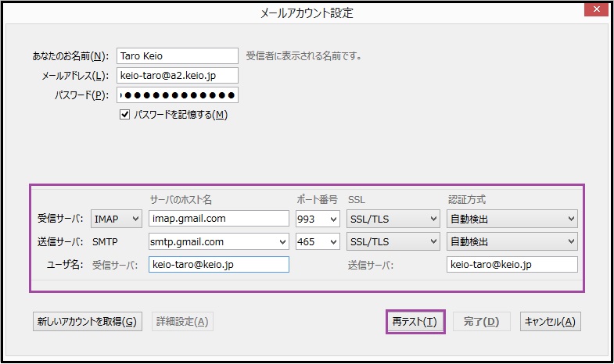Screen dimensions: 614x364
Task: Open the incoming port 993 dropdown
Action: click(318, 219)
